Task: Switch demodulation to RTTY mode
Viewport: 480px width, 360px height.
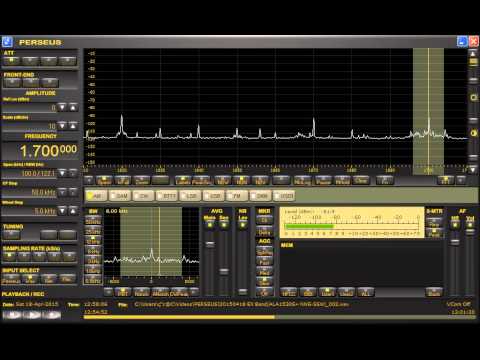Action: 167,196
